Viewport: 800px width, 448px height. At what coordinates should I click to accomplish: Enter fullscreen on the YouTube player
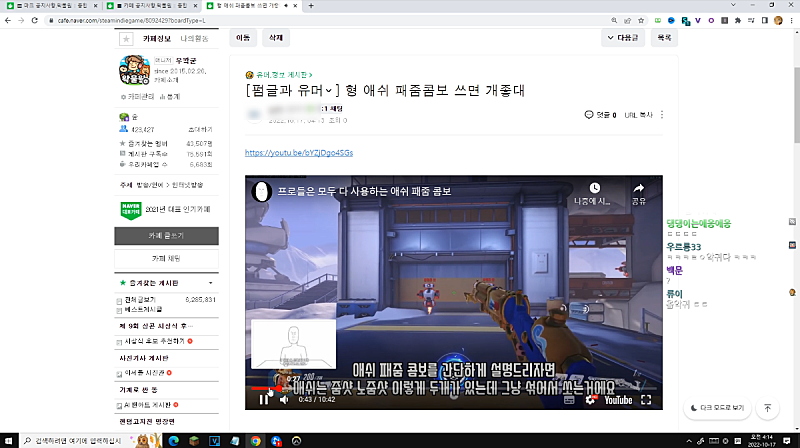(646, 400)
